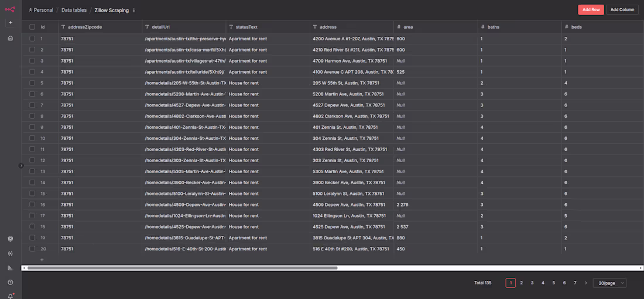Click the person icon before Personal
The height and width of the screenshot is (299, 644).
click(x=30, y=11)
